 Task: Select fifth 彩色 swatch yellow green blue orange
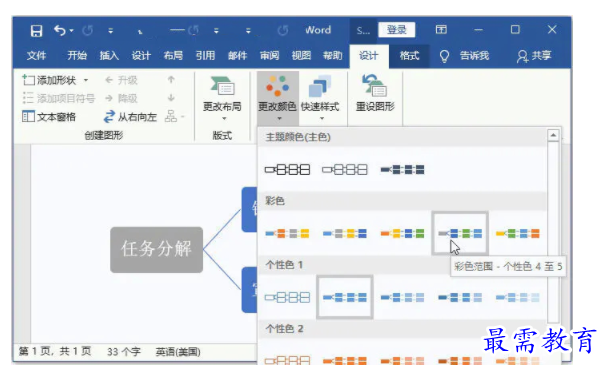[x=517, y=233]
